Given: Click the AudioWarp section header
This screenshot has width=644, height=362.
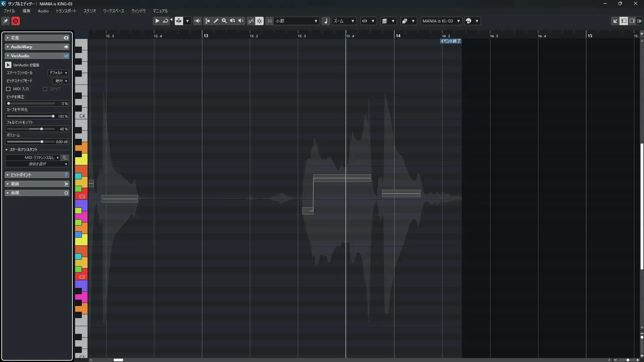Looking at the screenshot, I should point(21,47).
